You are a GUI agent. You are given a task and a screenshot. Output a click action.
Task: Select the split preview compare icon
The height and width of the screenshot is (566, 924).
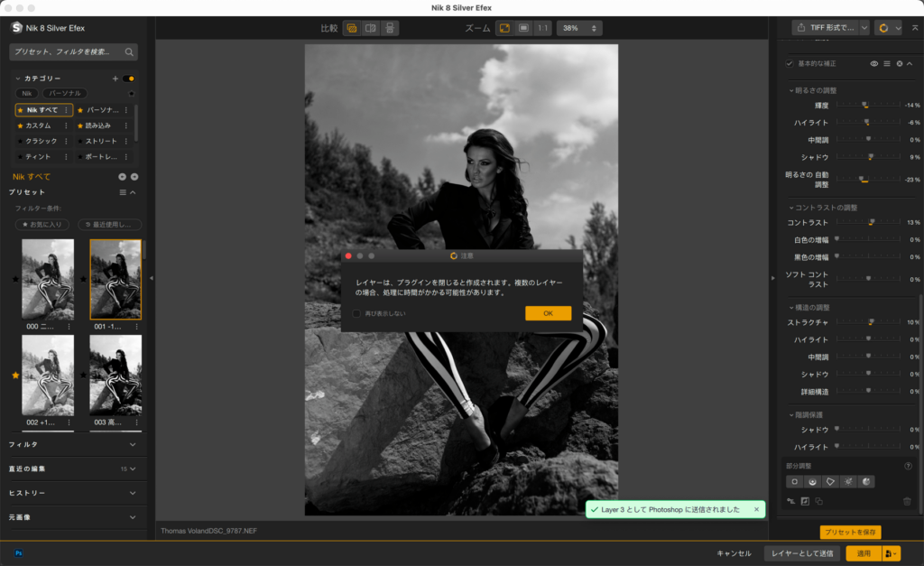(371, 28)
